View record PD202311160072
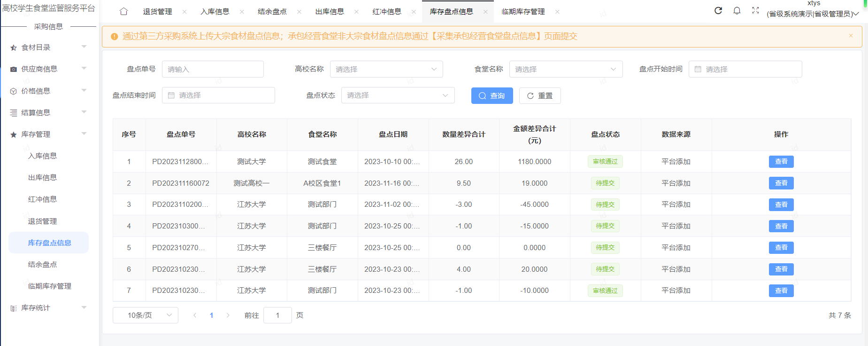Viewport: 868px width, 346px height. point(781,183)
